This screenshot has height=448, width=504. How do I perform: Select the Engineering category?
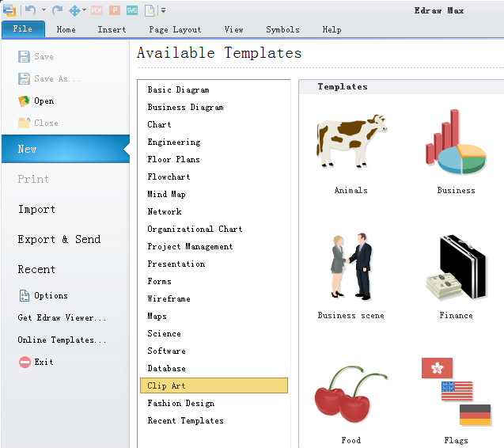click(x=174, y=142)
